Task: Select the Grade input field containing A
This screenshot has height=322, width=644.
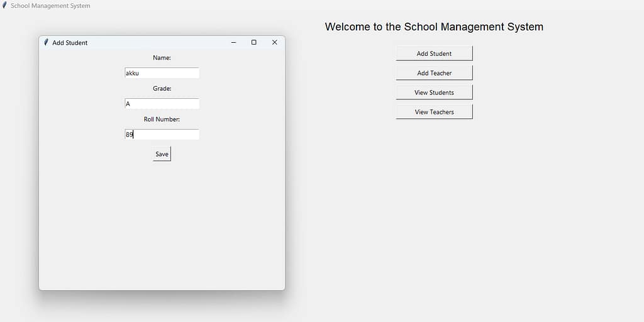Action: point(162,104)
